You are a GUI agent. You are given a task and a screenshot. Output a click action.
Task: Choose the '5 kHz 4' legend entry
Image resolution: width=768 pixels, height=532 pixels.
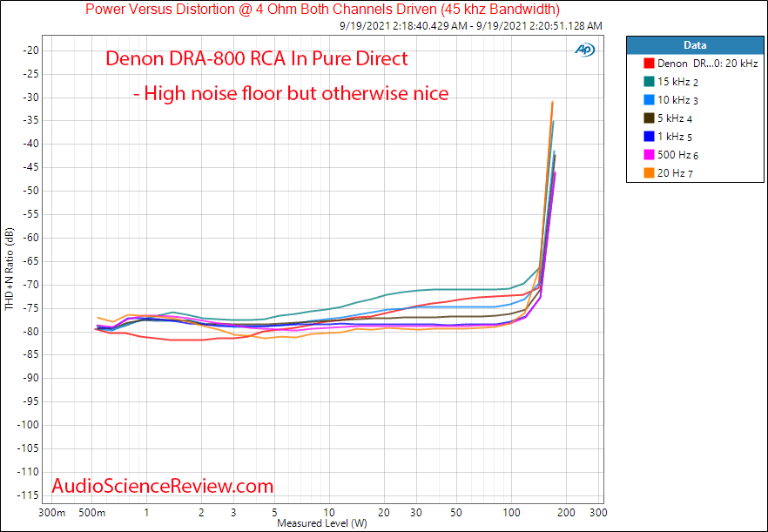click(x=668, y=118)
